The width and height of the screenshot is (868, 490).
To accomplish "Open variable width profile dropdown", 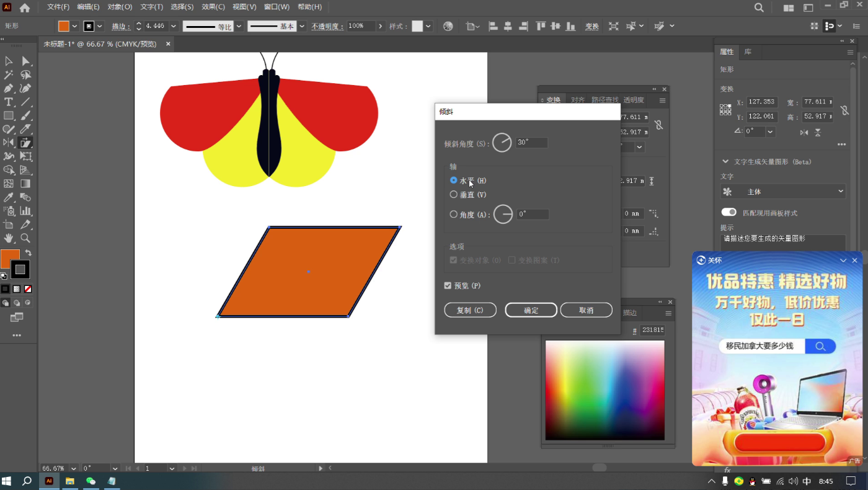I will coord(239,26).
